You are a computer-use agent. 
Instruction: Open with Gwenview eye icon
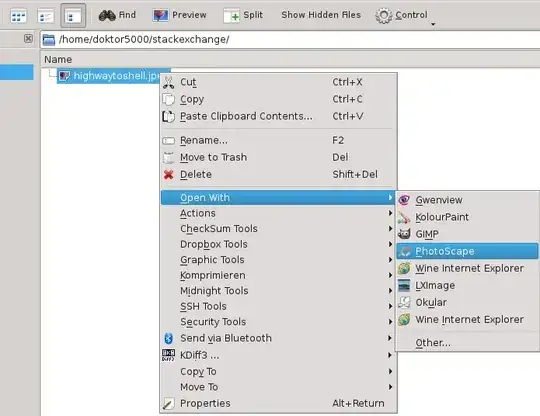404,200
